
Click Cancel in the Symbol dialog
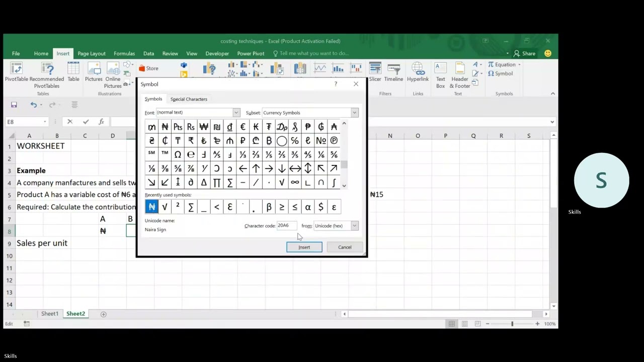coord(345,247)
